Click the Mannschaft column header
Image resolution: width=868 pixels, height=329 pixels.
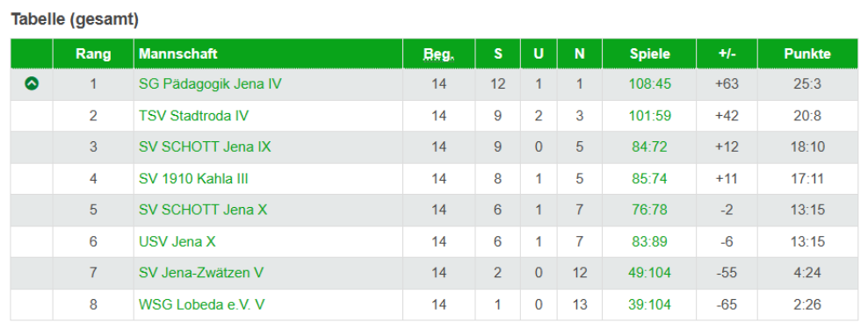point(177,54)
